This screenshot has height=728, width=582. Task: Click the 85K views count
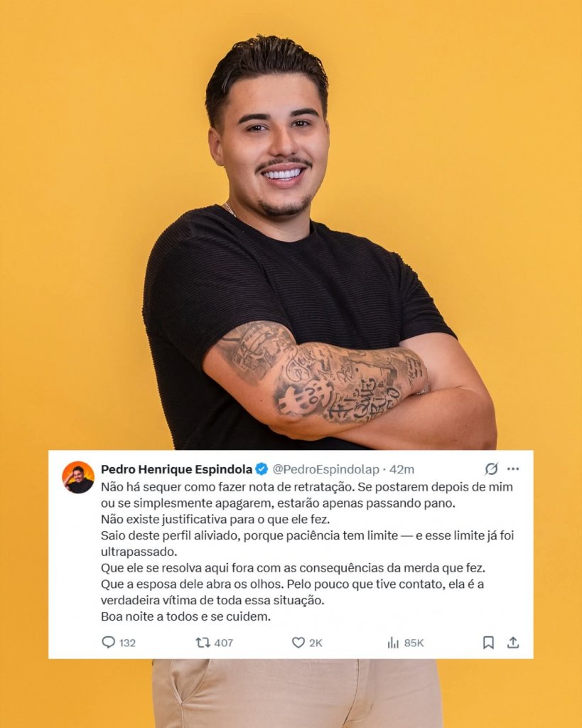[x=414, y=643]
